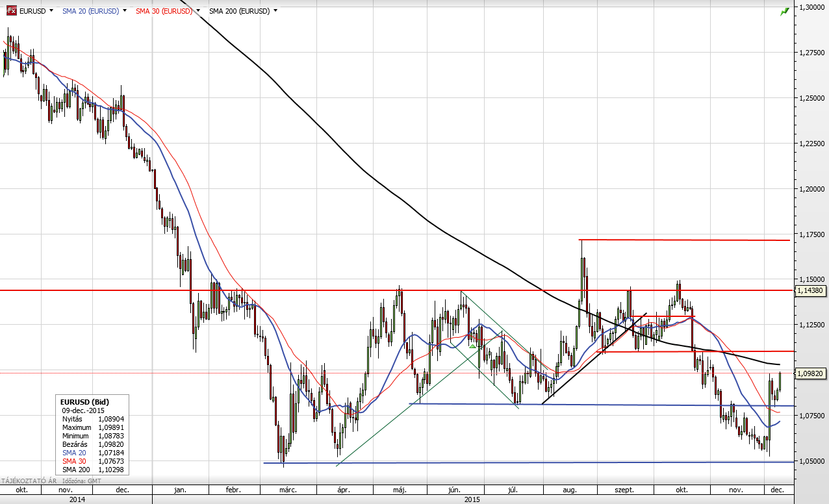Click the 1,07673 SMA 30 value
This screenshot has height=504, width=829.
coord(112,461)
